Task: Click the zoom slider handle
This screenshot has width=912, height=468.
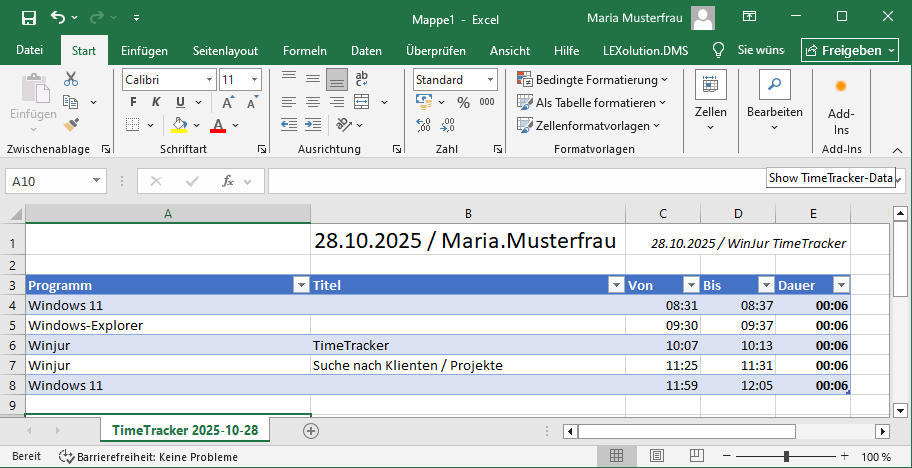Action: pyautogui.click(x=786, y=456)
